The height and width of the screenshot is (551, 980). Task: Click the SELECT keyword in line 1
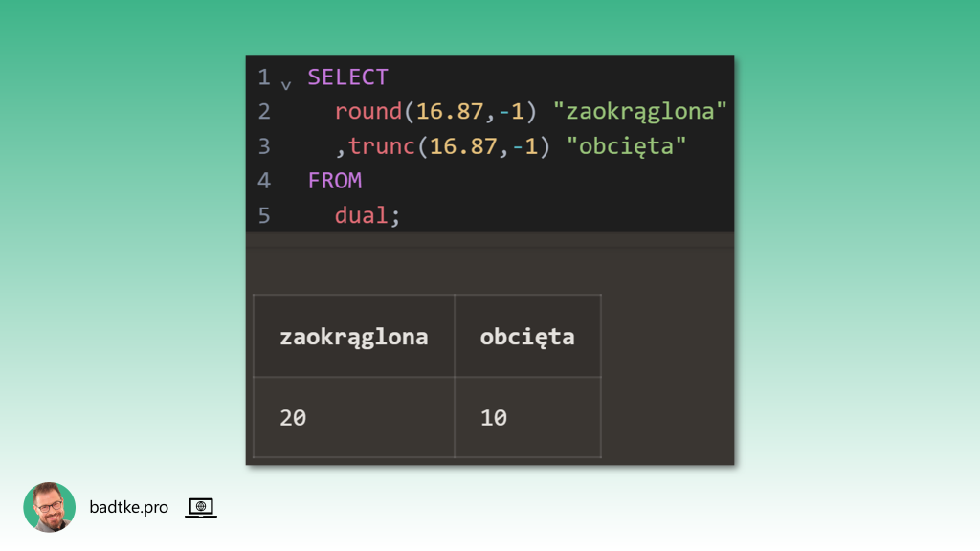pos(347,77)
